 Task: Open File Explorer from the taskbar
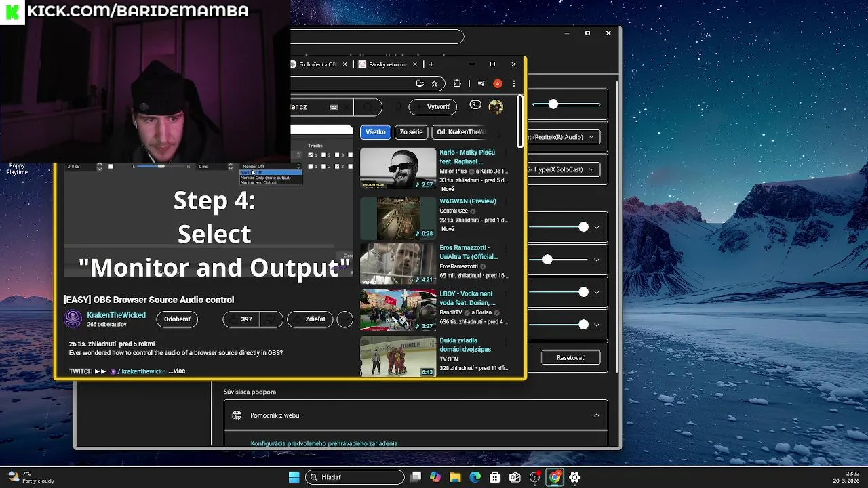click(455, 477)
